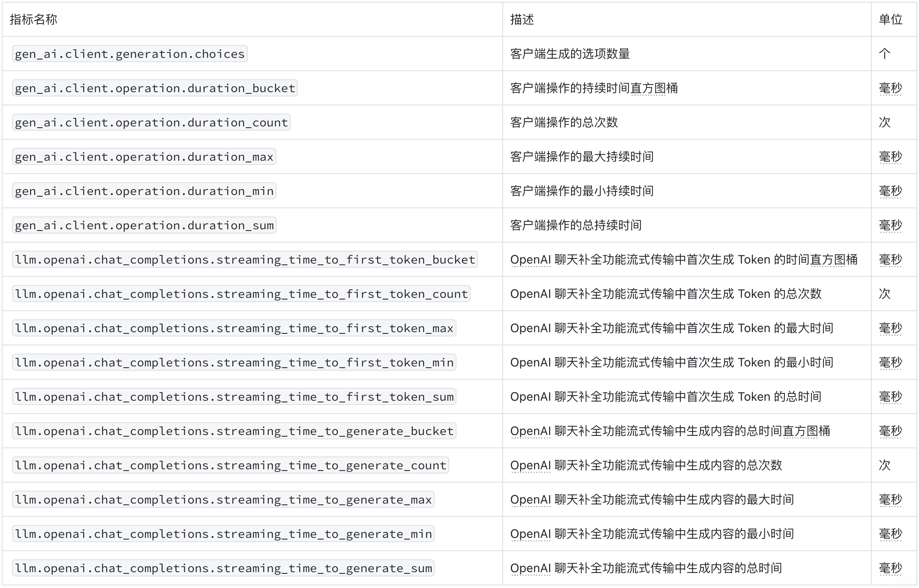Click unit 毫秒 in first_token_sum row
The width and height of the screenshot is (919, 588).
tap(891, 396)
